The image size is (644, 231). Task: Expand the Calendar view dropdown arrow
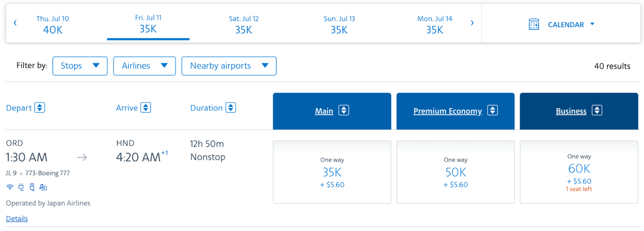[592, 24]
